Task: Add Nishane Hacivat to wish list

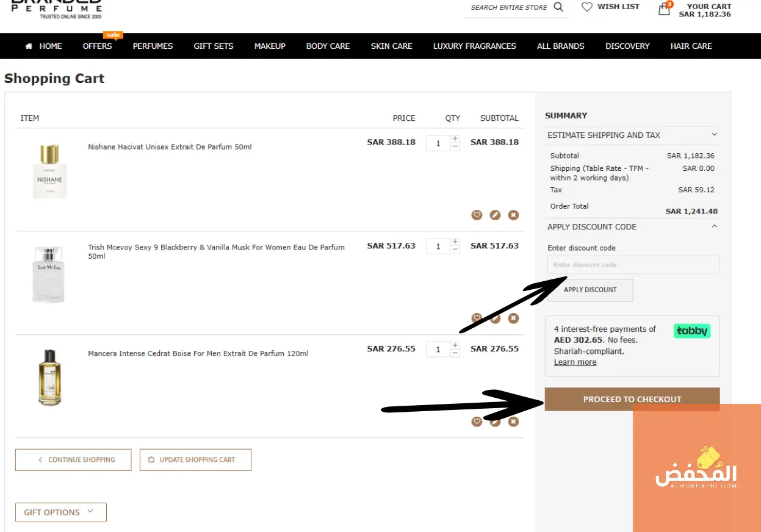Action: 477,215
